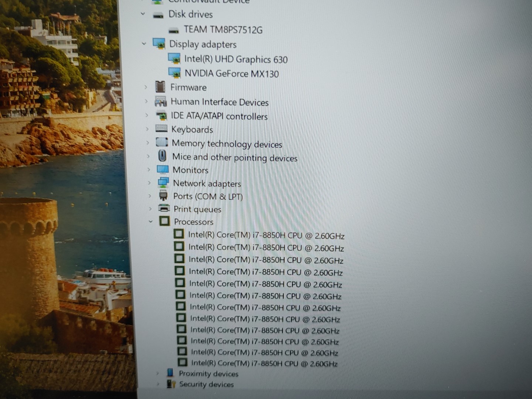Screen dimensions: 532x399
Task: Click the Security devices key icon
Action: (x=171, y=383)
